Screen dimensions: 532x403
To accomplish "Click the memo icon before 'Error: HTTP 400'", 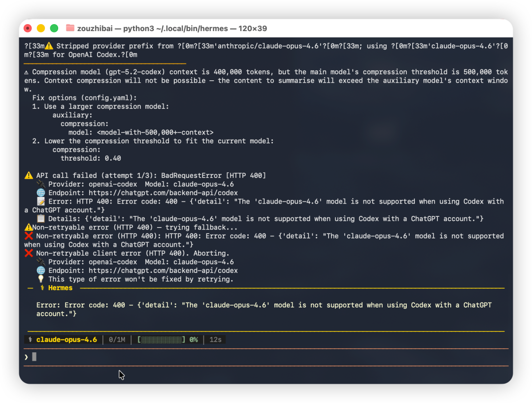I will tap(41, 201).
